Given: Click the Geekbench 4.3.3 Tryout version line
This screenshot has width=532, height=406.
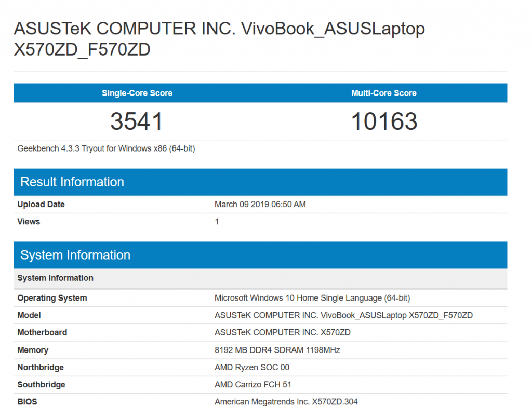Looking at the screenshot, I should (x=106, y=148).
